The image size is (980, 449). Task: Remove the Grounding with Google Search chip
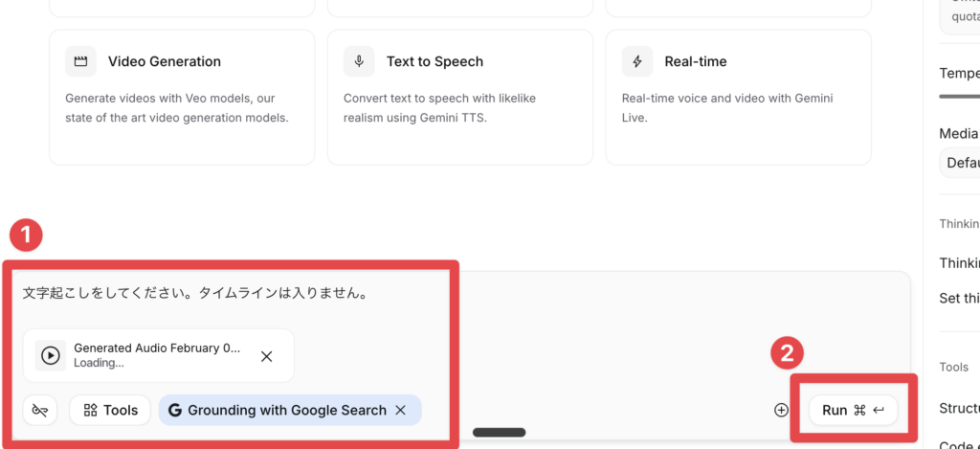(401, 410)
